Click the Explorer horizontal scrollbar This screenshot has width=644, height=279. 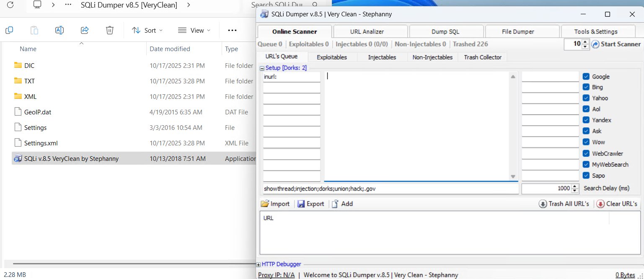[134, 264]
